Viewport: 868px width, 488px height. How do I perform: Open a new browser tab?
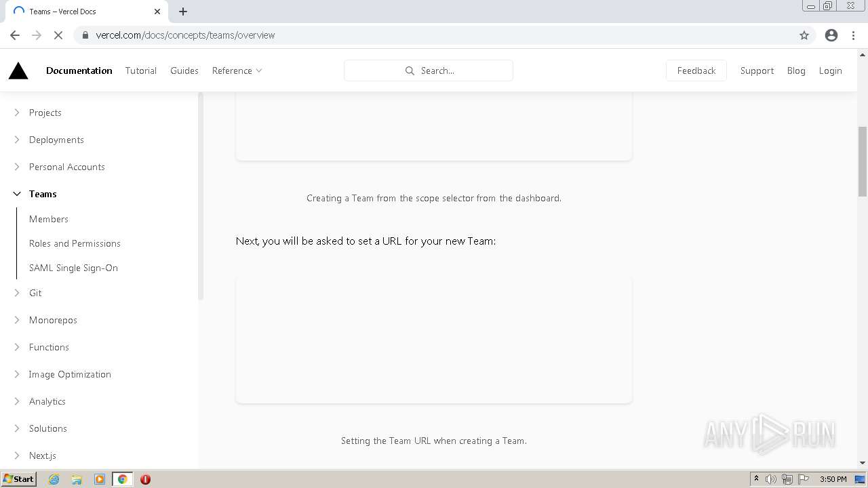pyautogui.click(x=183, y=12)
